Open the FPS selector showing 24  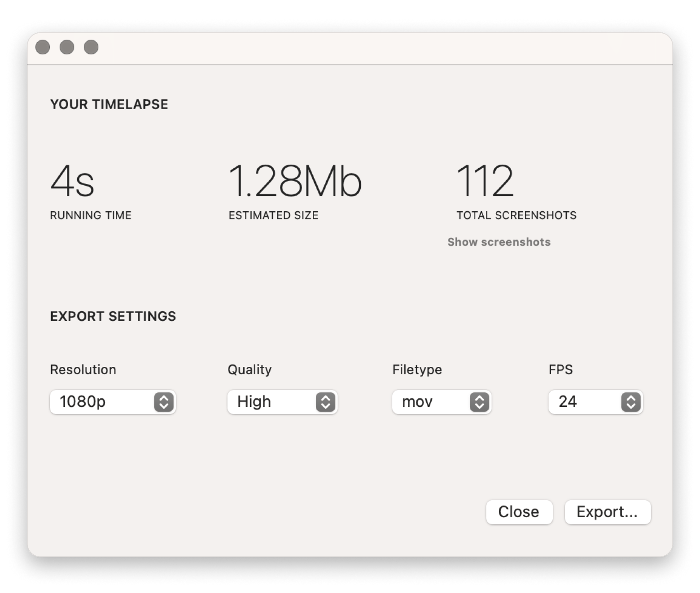(583, 402)
